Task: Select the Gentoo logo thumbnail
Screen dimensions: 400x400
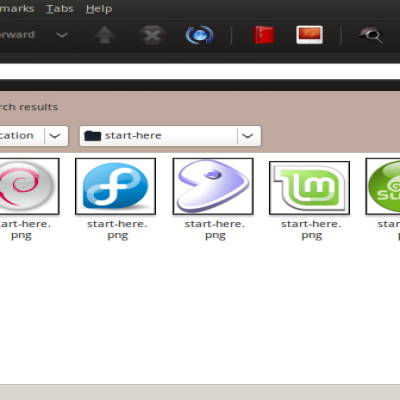Action: coord(213,186)
